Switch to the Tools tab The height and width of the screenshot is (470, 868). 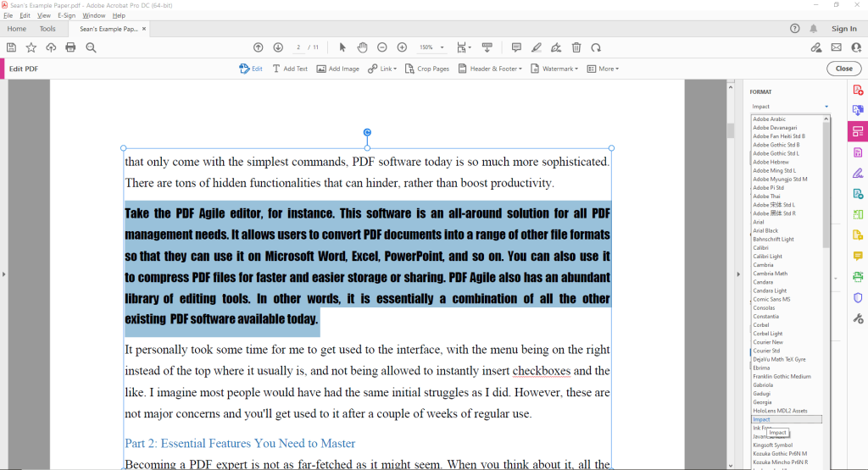pos(47,29)
